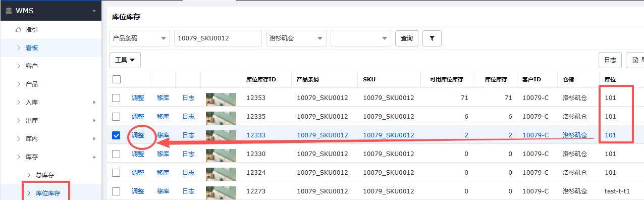Open the 洛杉矶仓 warehouse dropdown
The width and height of the screenshot is (644, 200).
pyautogui.click(x=296, y=38)
